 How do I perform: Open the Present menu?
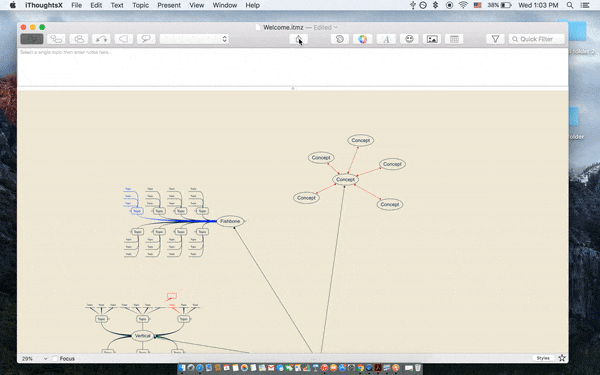pyautogui.click(x=169, y=5)
